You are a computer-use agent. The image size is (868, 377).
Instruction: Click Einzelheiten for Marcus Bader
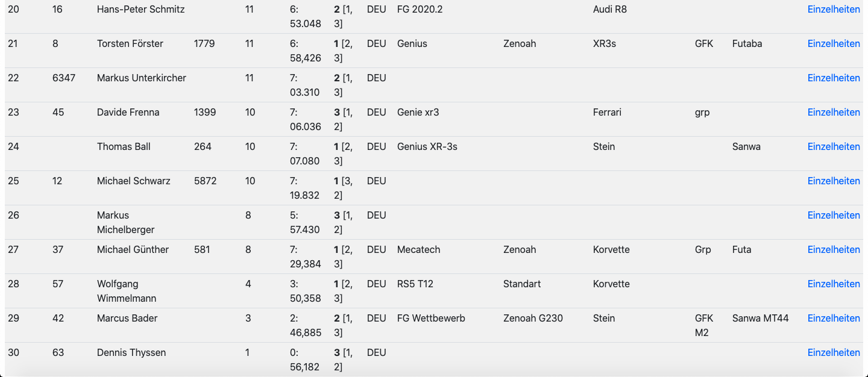(x=834, y=319)
